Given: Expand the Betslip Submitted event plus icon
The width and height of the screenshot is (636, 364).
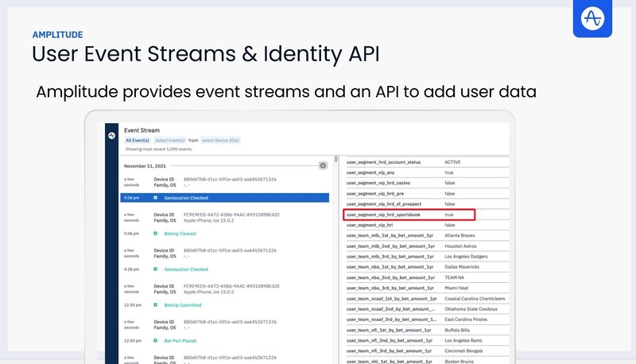Looking at the screenshot, I should [x=155, y=305].
